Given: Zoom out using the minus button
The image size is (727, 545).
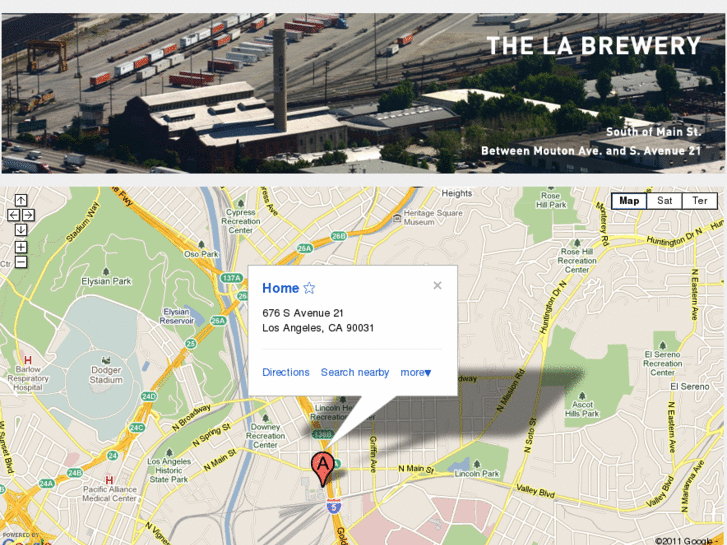Looking at the screenshot, I should tap(21, 262).
